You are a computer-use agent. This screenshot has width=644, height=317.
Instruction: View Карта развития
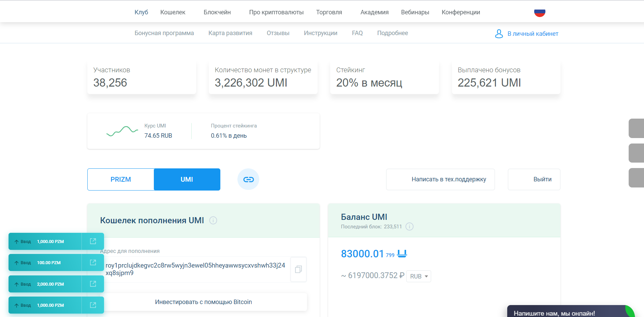pos(230,33)
